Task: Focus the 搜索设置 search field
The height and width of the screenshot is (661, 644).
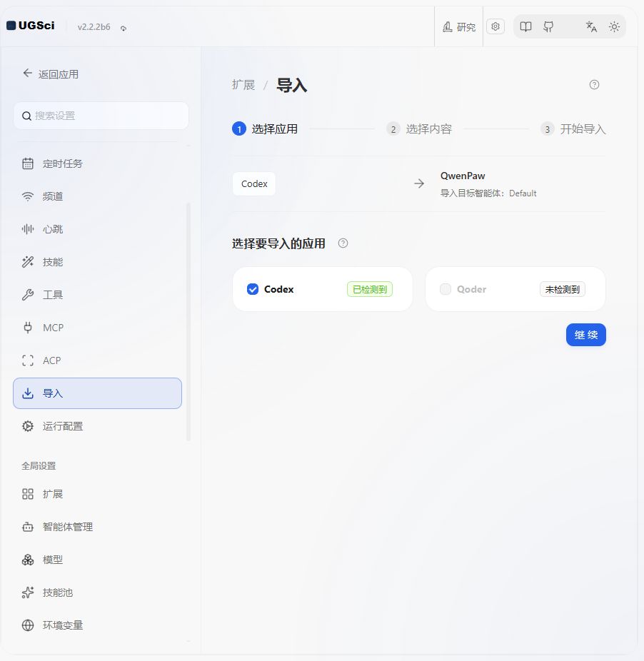Action: click(x=101, y=116)
